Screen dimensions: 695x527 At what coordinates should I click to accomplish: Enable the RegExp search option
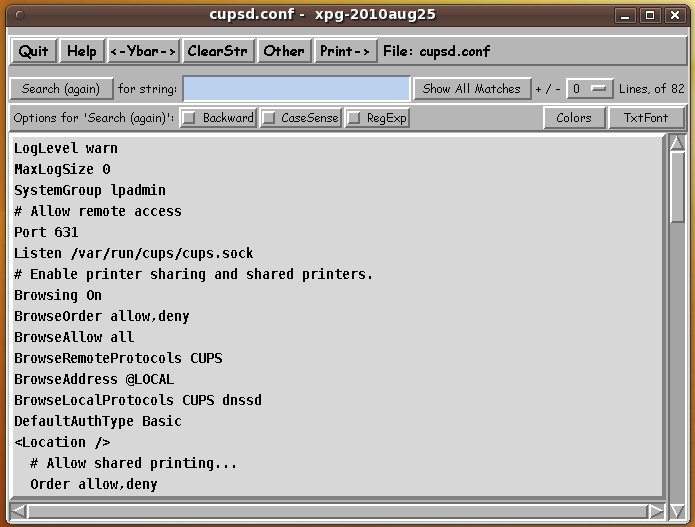[x=354, y=118]
